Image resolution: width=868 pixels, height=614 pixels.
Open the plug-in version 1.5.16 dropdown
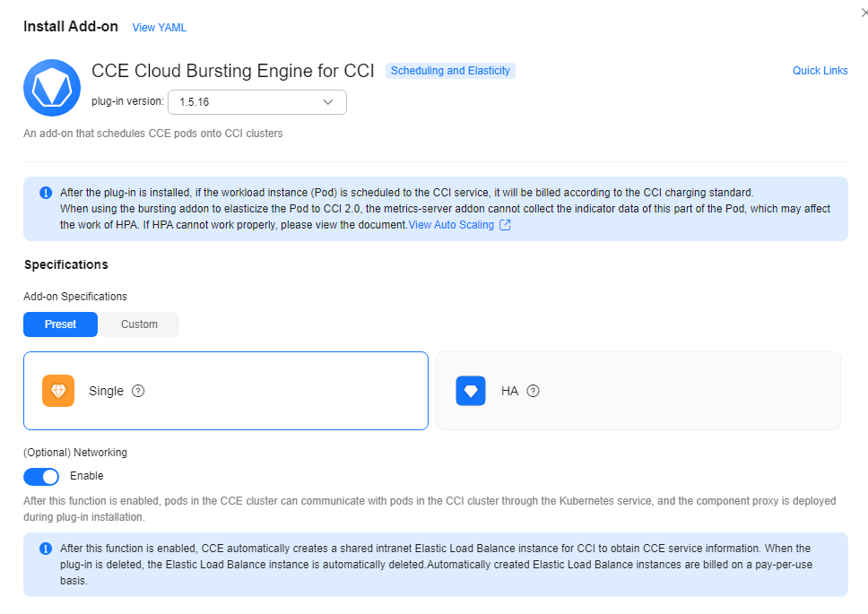pyautogui.click(x=257, y=102)
